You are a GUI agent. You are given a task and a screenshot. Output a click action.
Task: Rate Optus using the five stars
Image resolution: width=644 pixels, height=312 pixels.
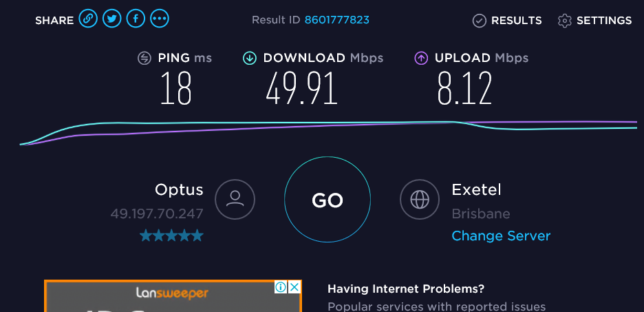172,236
